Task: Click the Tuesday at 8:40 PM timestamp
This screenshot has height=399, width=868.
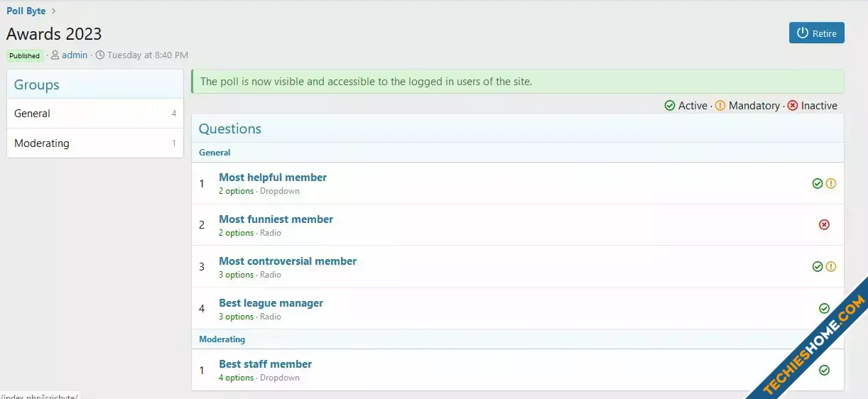Action: point(147,55)
